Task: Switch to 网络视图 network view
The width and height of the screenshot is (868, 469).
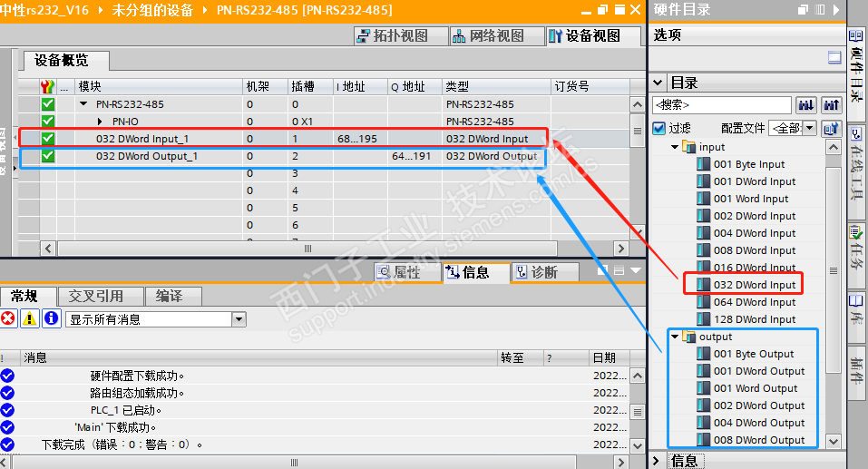Action: tap(496, 36)
